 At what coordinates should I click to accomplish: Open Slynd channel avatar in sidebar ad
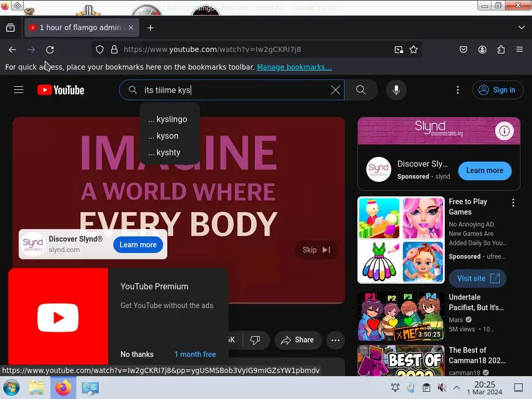[379, 170]
